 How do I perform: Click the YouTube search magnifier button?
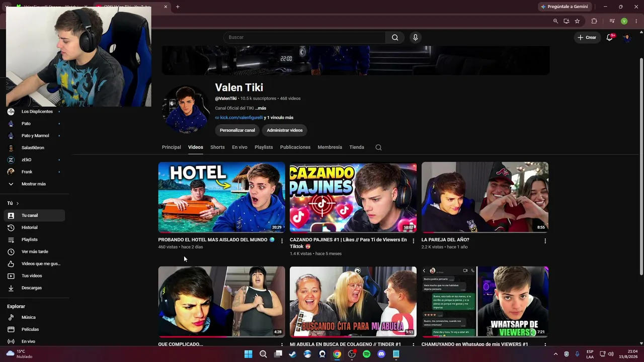point(395,37)
